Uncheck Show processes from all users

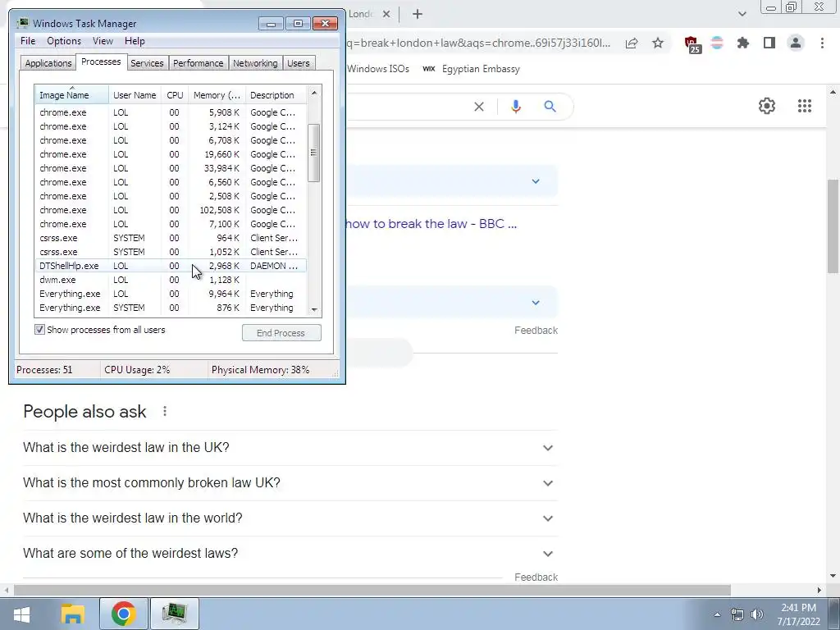(x=39, y=330)
